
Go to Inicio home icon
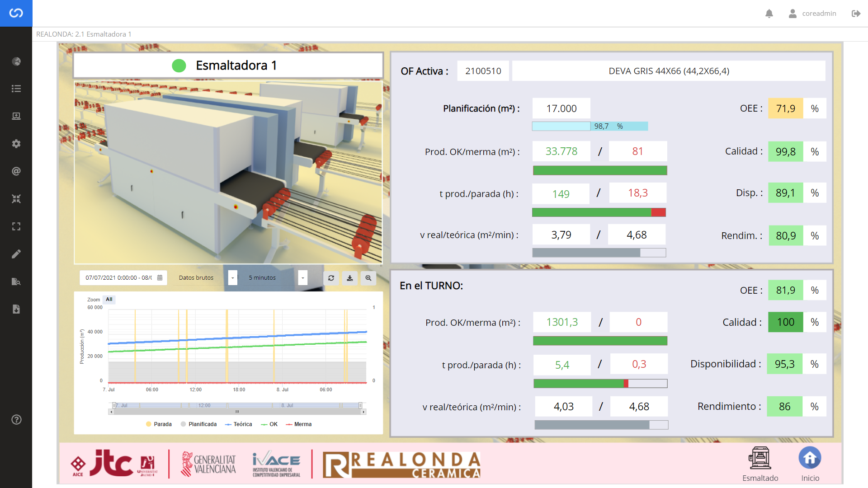(810, 459)
